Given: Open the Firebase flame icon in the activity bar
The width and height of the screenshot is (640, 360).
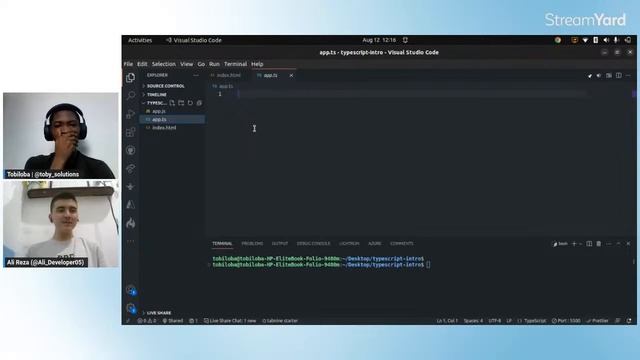Looking at the screenshot, I should [x=131, y=223].
